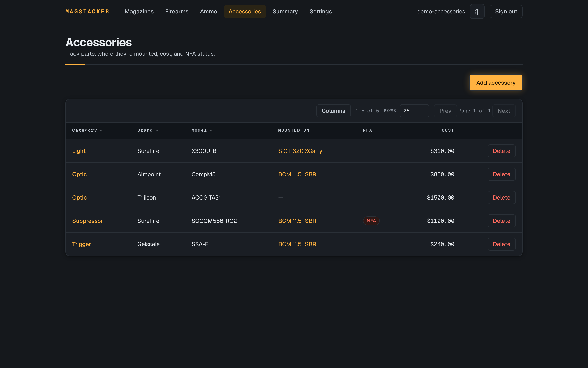This screenshot has width=588, height=368.
Task: Open the Firearms nav tab
Action: 177,11
